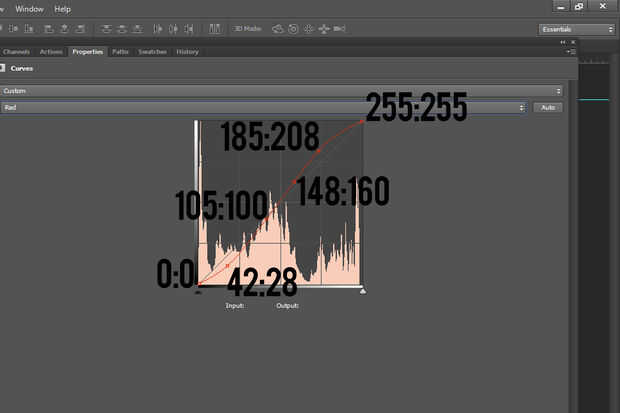Distribute top edges of layers
The width and height of the screenshot is (620, 413).
[x=106, y=28]
